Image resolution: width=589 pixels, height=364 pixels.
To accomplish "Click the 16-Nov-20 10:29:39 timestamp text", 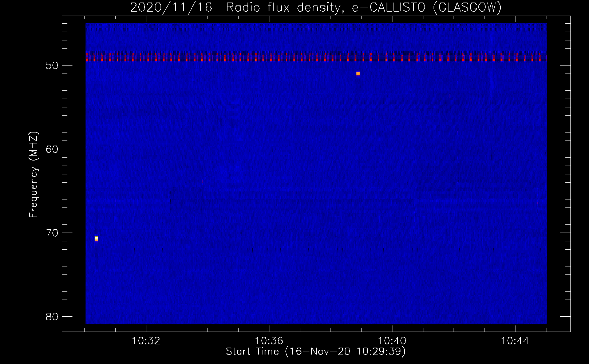I will [345, 352].
